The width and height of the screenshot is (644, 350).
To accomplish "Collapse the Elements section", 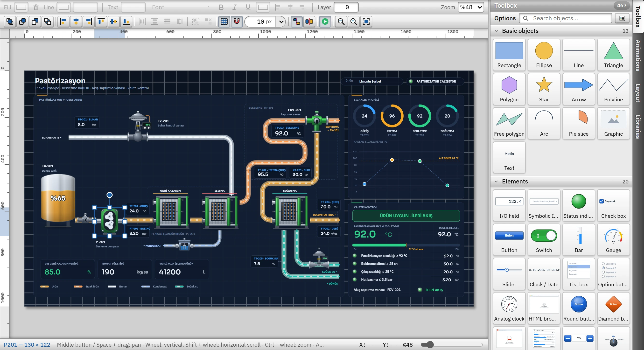I will (496, 182).
